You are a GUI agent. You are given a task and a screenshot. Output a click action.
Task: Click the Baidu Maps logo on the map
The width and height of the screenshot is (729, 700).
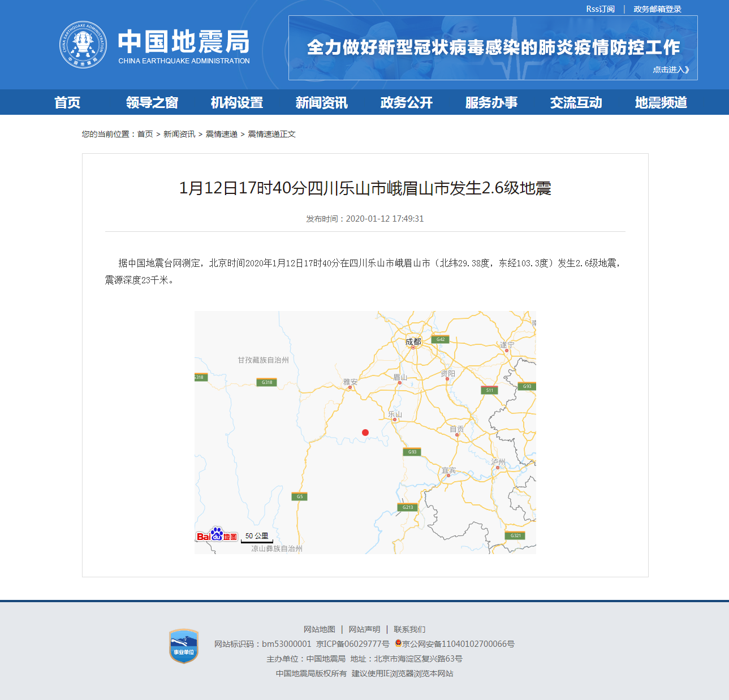click(x=217, y=535)
